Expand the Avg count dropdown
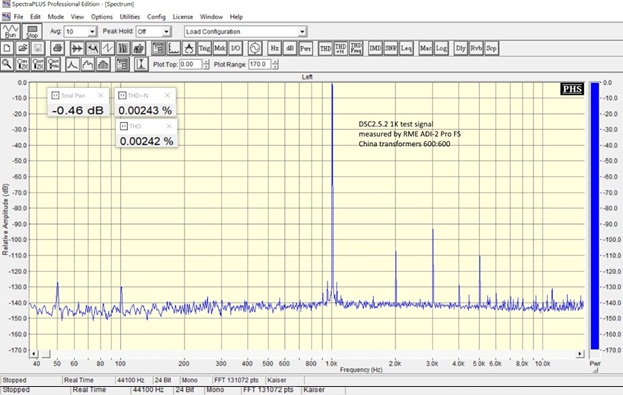The image size is (623, 395). pyautogui.click(x=92, y=31)
